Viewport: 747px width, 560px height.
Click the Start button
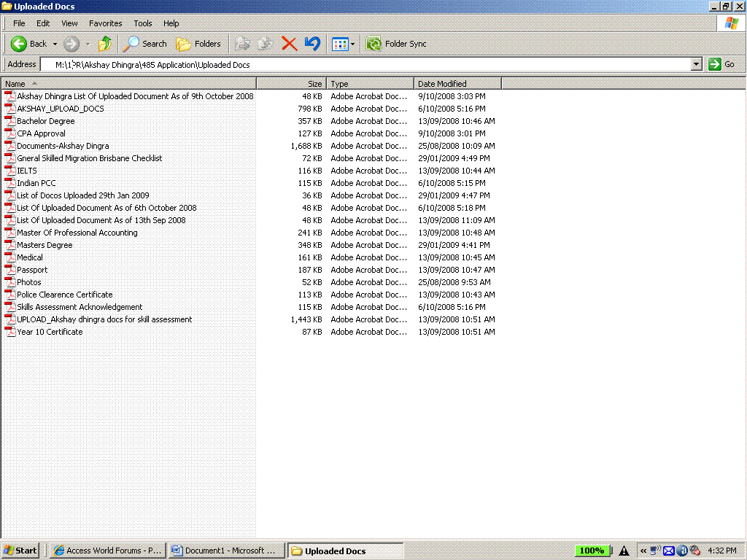[20, 551]
